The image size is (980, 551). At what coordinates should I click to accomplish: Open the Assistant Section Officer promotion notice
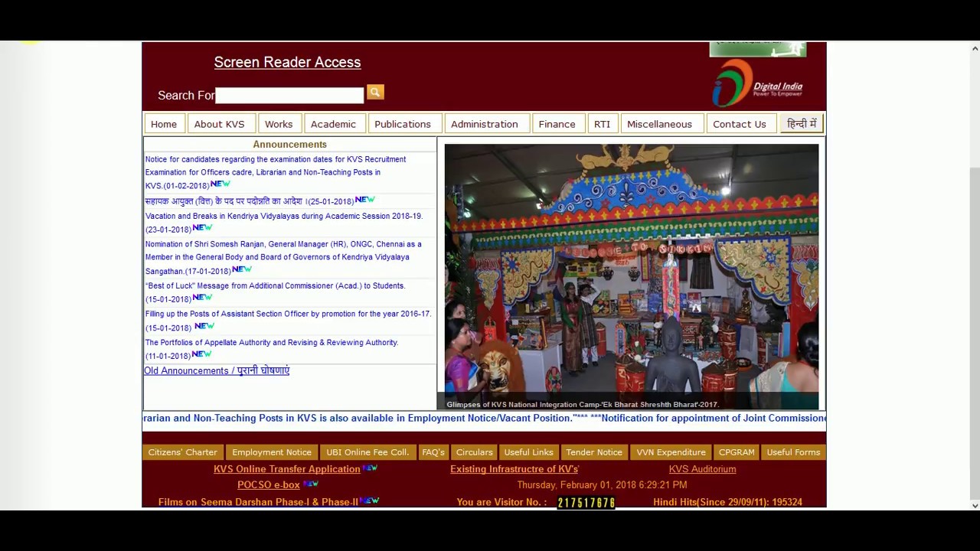(289, 321)
